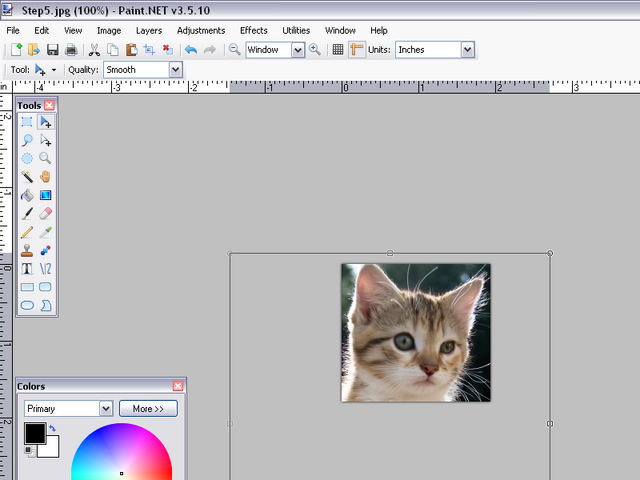The width and height of the screenshot is (640, 480).
Task: Select the Move Selection tool
Action: click(45, 140)
